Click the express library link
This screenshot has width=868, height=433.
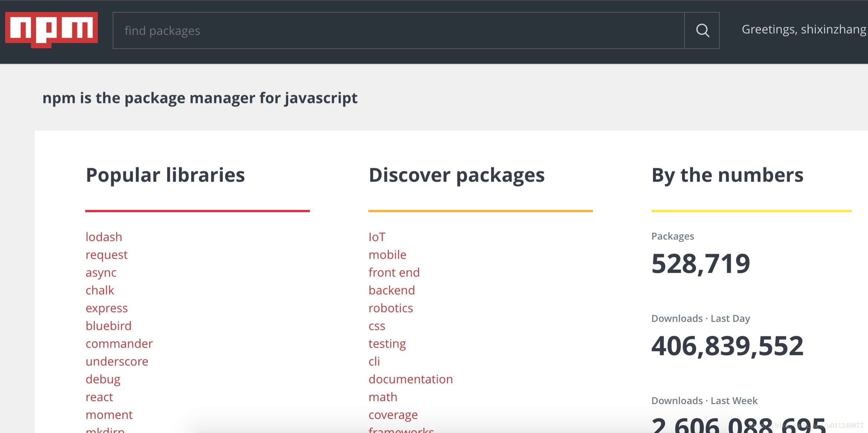point(106,307)
